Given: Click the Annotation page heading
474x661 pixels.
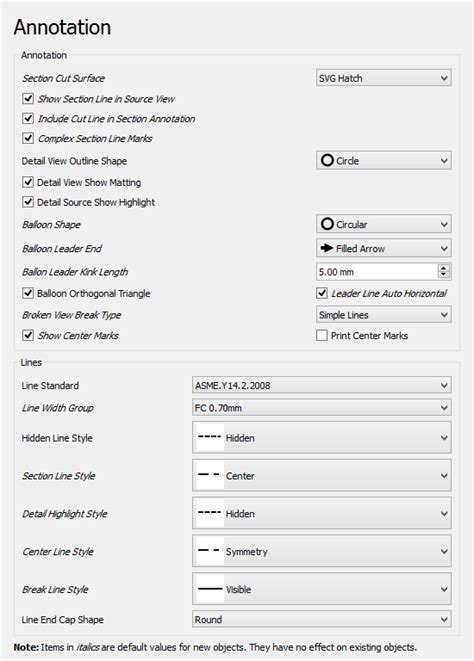Looking at the screenshot, I should (x=62, y=27).
